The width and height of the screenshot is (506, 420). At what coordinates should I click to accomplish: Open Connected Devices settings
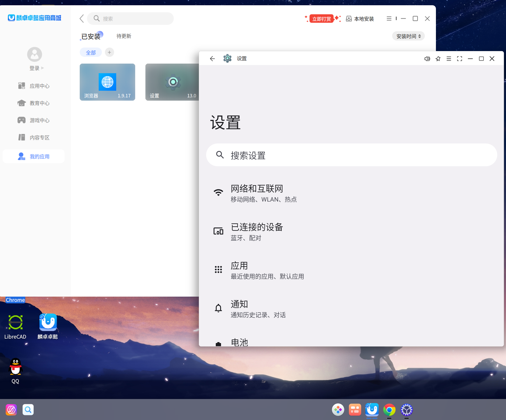click(352, 232)
